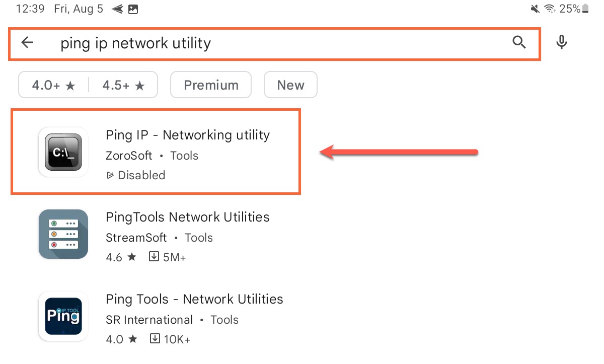
Task: Tap the Disabled status under Ping IP
Action: click(x=136, y=175)
